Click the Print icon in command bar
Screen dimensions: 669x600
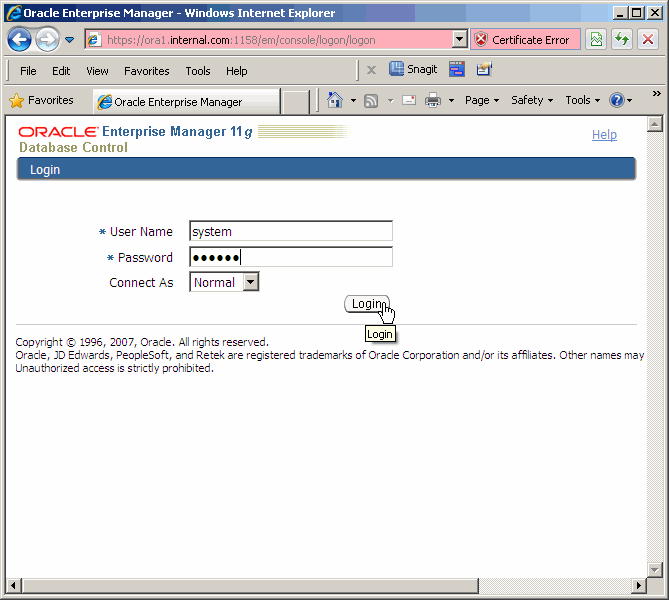(x=433, y=100)
